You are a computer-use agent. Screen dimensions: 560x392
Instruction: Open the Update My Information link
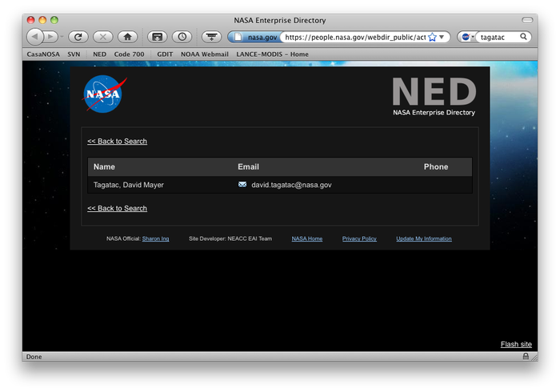[x=424, y=239]
